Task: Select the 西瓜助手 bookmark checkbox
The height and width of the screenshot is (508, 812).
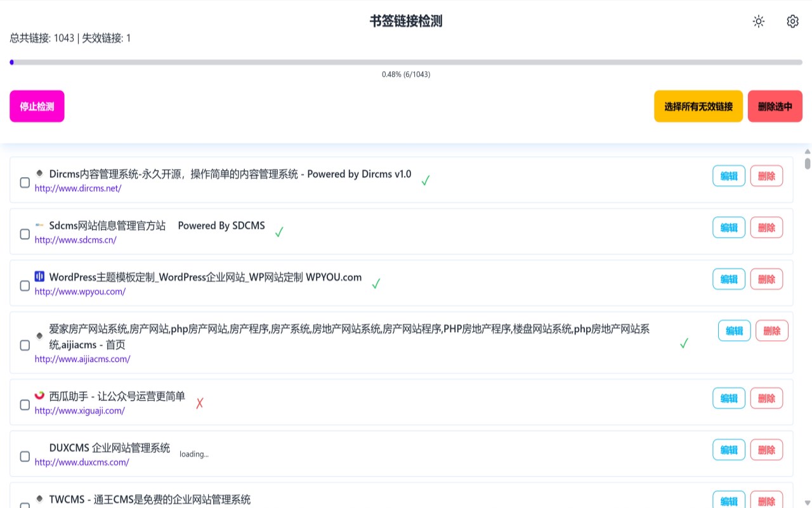Action: [x=25, y=405]
